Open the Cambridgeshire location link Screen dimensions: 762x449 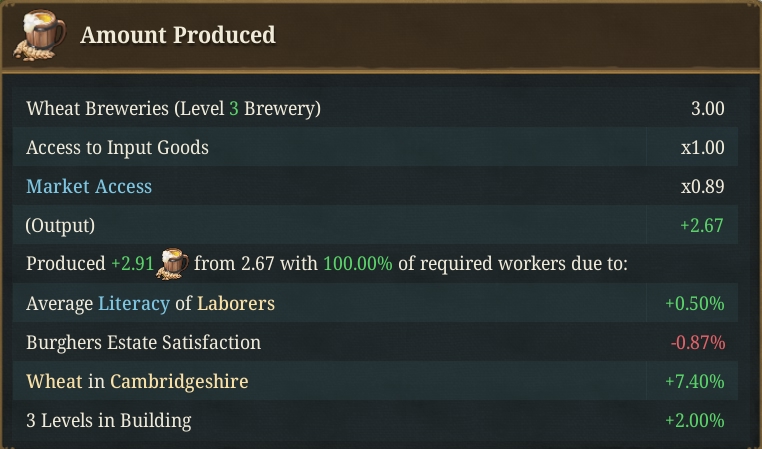point(179,381)
